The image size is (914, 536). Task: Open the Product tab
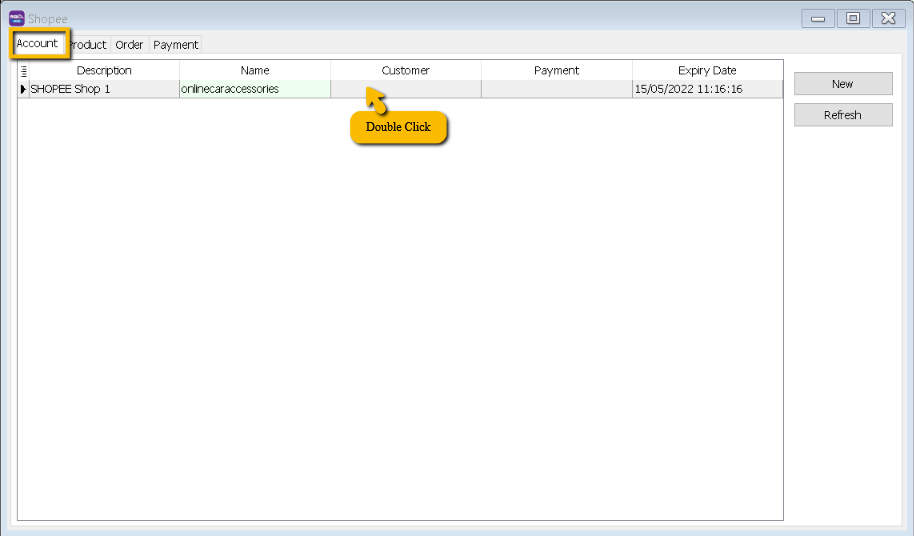point(89,45)
